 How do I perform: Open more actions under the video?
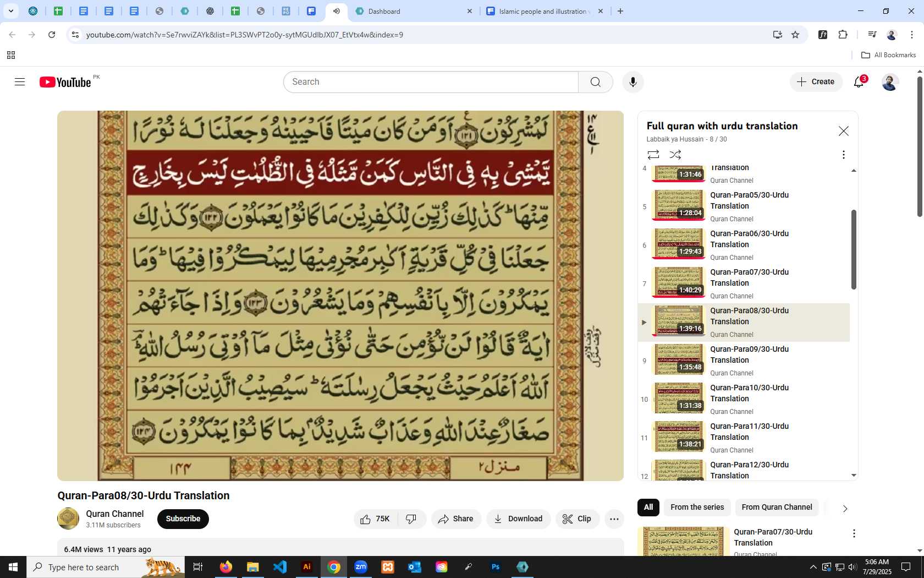(x=614, y=519)
